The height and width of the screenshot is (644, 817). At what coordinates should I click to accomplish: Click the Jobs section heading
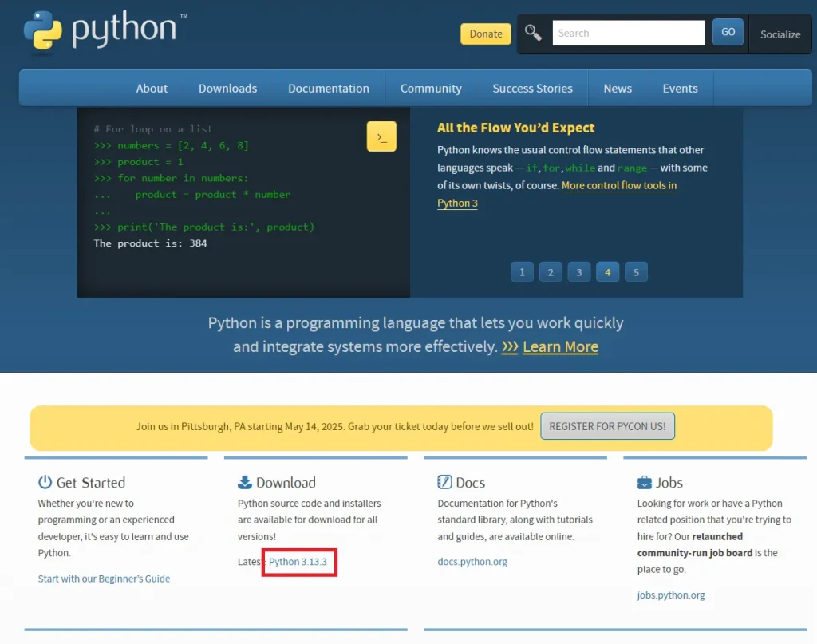pos(669,483)
